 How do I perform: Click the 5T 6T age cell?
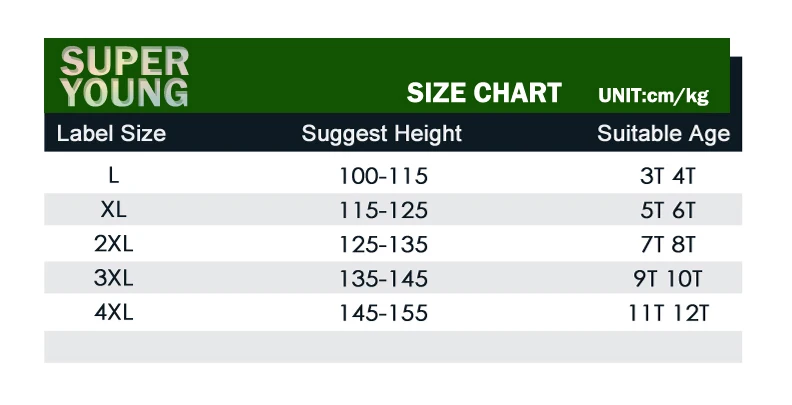pyautogui.click(x=668, y=211)
